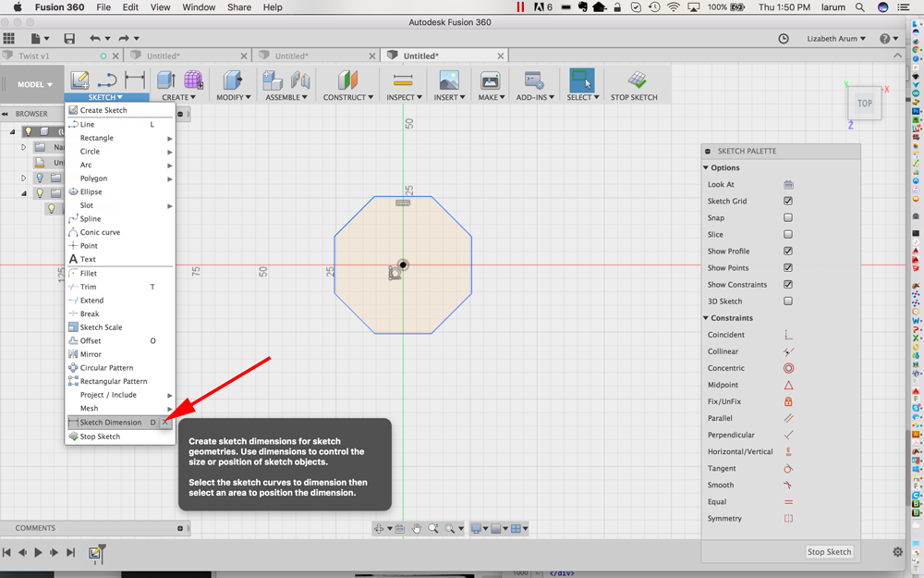The height and width of the screenshot is (578, 924).
Task: Jump to the timeline start
Action: (6, 553)
